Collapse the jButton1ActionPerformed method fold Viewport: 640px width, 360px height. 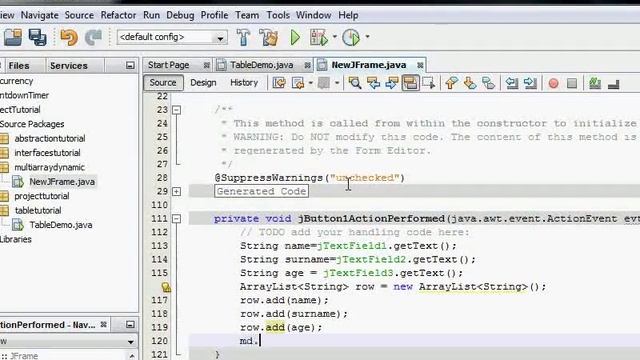pos(176,219)
